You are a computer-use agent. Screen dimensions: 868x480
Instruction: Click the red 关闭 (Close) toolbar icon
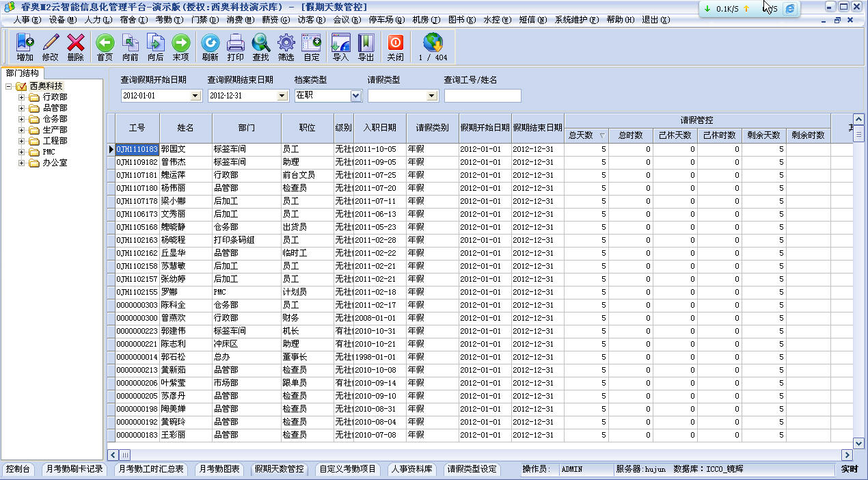click(x=395, y=47)
